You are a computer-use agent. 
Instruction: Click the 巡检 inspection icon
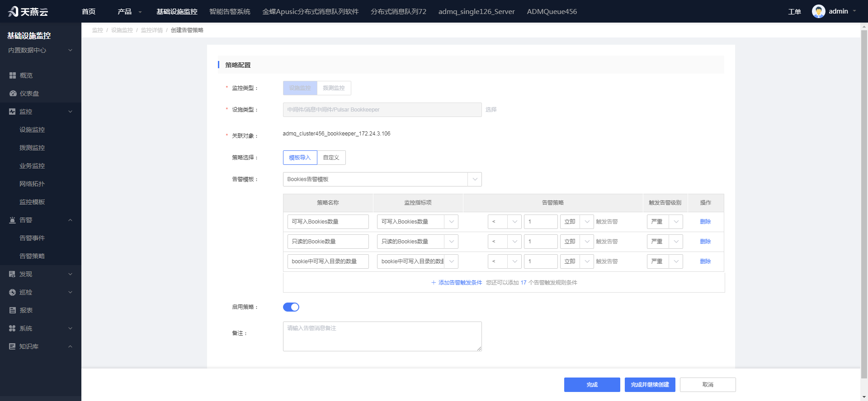click(12, 292)
